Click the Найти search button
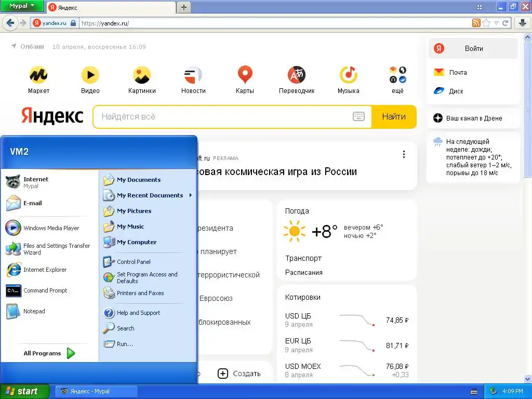Screen dimensions: 532x399 (x=394, y=117)
